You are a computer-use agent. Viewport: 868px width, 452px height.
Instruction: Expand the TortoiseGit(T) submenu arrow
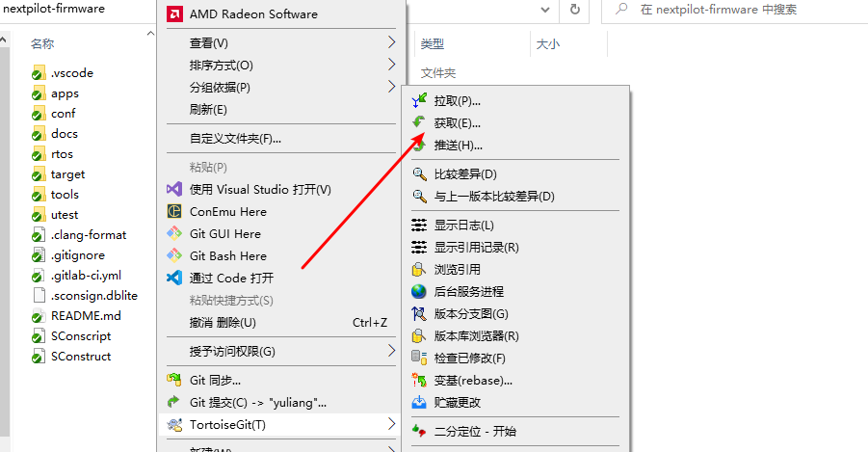pyautogui.click(x=391, y=424)
